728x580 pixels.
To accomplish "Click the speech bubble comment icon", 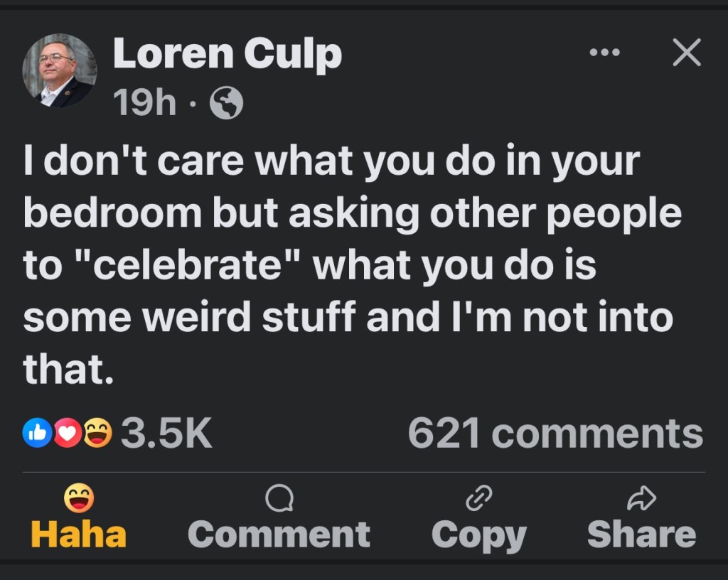I will click(x=279, y=498).
